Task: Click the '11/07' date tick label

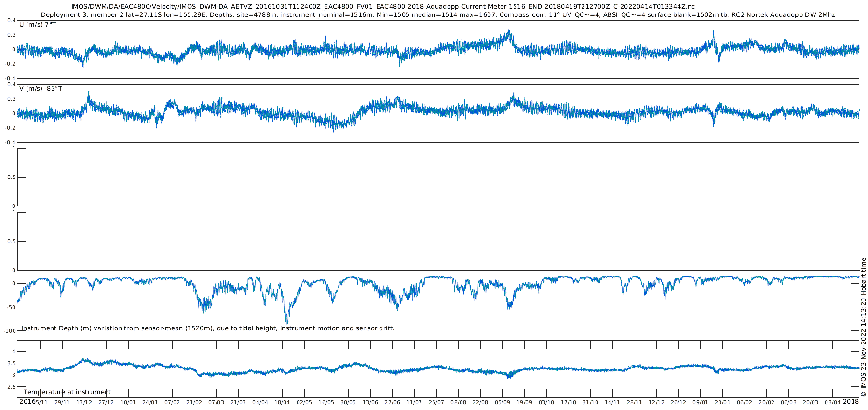Action: pyautogui.click(x=414, y=402)
